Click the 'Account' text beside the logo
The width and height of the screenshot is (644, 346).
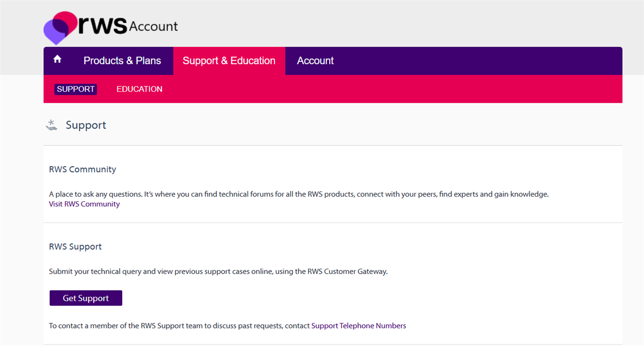tap(153, 26)
